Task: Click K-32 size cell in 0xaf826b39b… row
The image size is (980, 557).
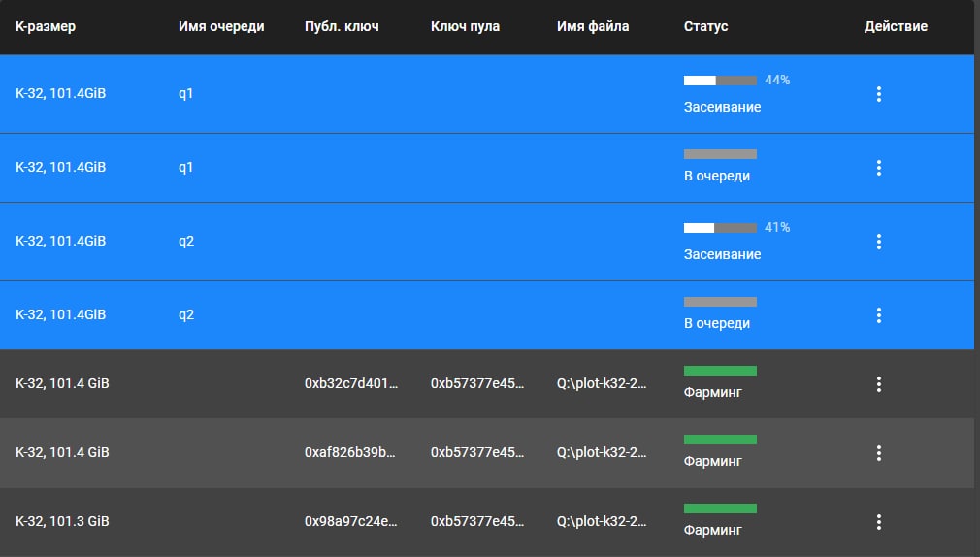Action: (x=62, y=452)
